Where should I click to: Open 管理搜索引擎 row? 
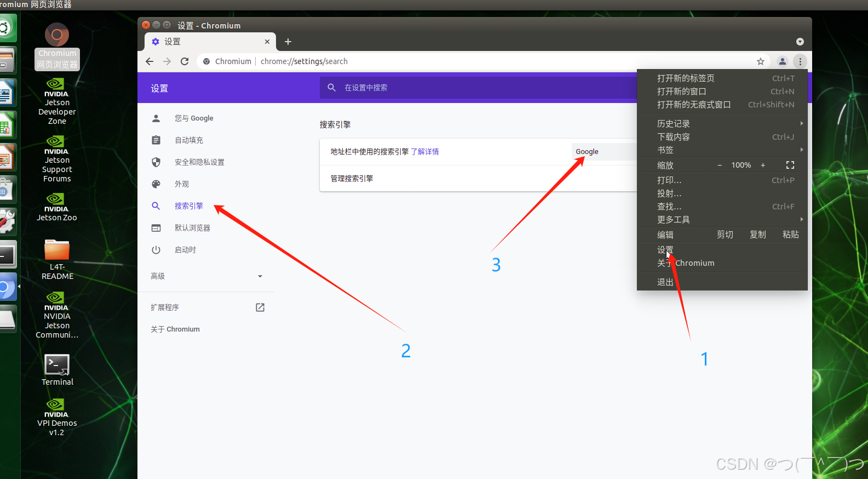[x=478, y=179]
